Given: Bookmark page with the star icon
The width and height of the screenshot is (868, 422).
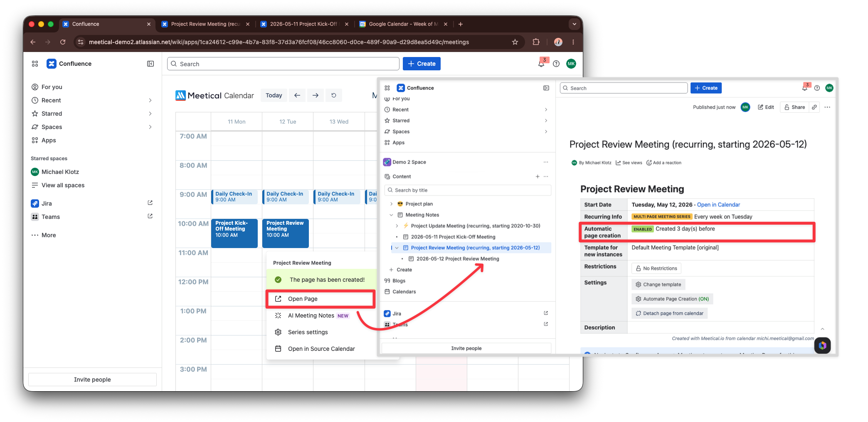Looking at the screenshot, I should pyautogui.click(x=515, y=42).
